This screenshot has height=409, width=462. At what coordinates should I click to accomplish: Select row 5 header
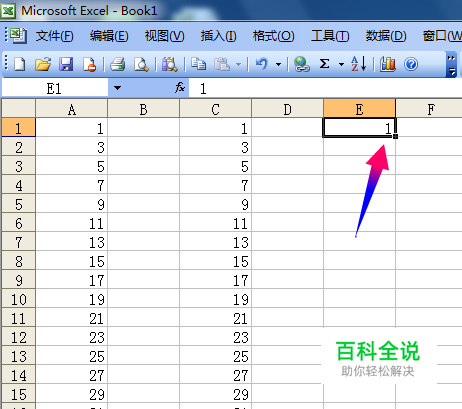(x=18, y=203)
